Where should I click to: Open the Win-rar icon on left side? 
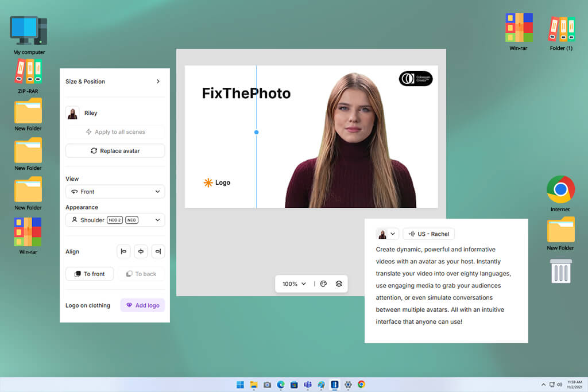coord(28,236)
